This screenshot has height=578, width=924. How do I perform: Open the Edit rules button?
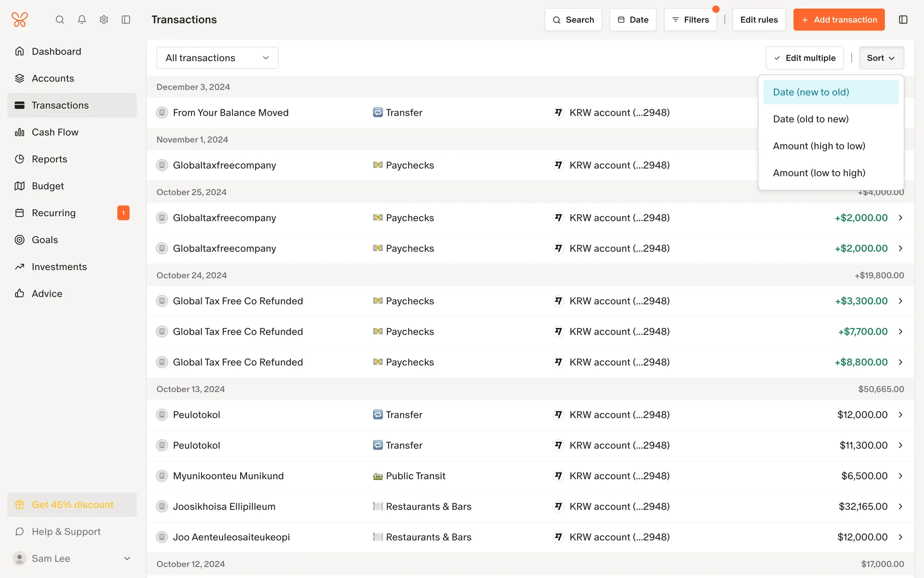point(758,20)
